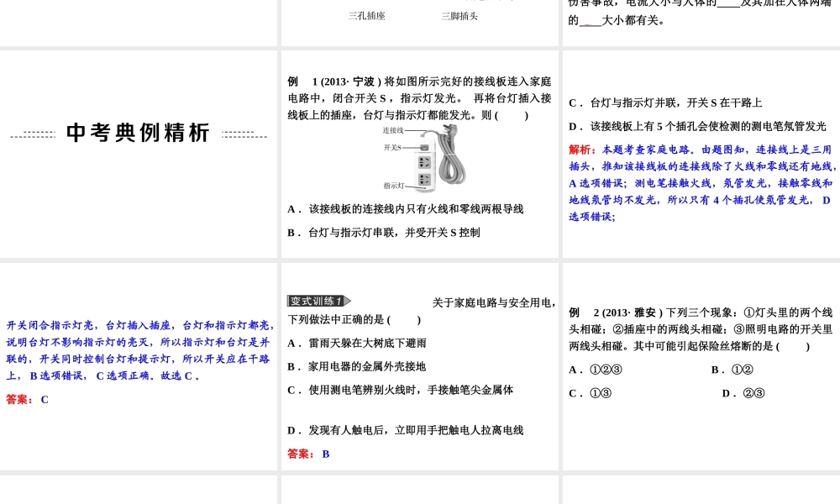The image size is (840, 504).
Task: Click the blue line starting 开关闭合指示灯亮
Action: (x=141, y=325)
